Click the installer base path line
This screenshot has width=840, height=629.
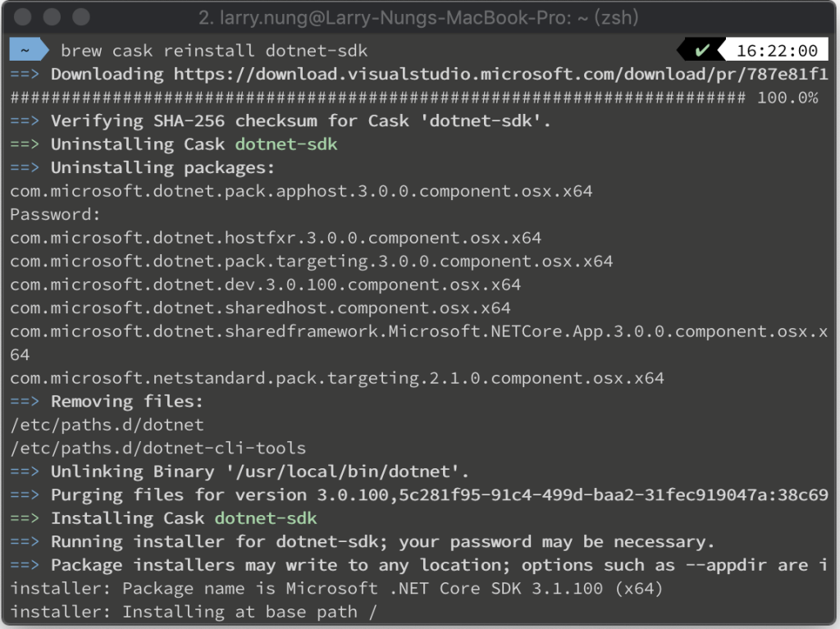coord(194,612)
